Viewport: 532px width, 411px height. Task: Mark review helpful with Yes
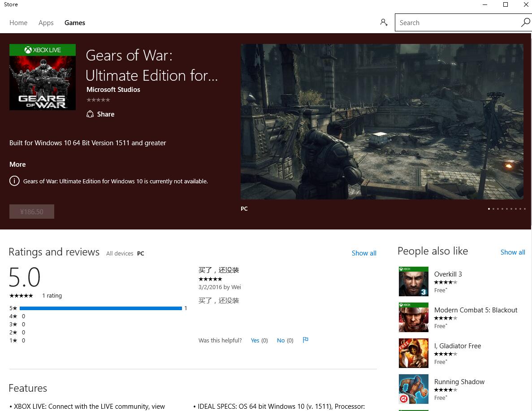(259, 340)
